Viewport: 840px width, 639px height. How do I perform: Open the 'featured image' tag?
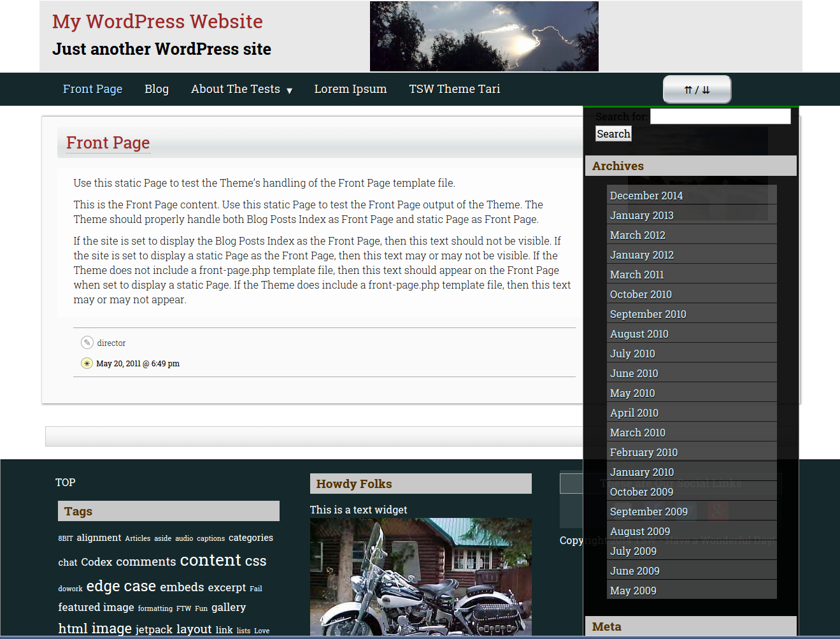tap(96, 607)
